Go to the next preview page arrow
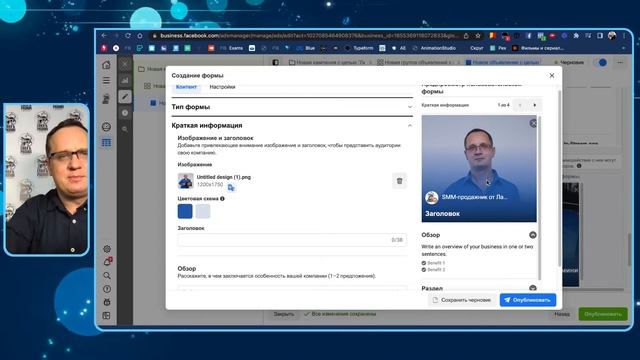The image size is (640, 360). pos(535,105)
